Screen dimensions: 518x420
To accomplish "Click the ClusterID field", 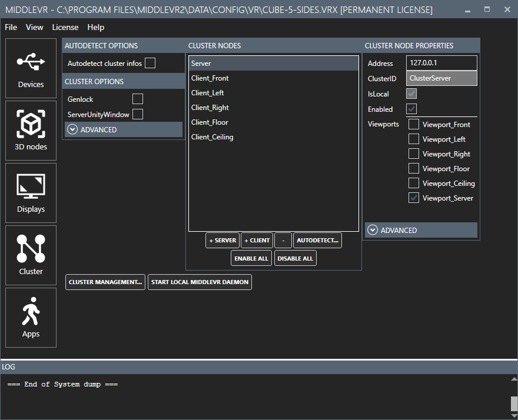I will click(x=441, y=78).
